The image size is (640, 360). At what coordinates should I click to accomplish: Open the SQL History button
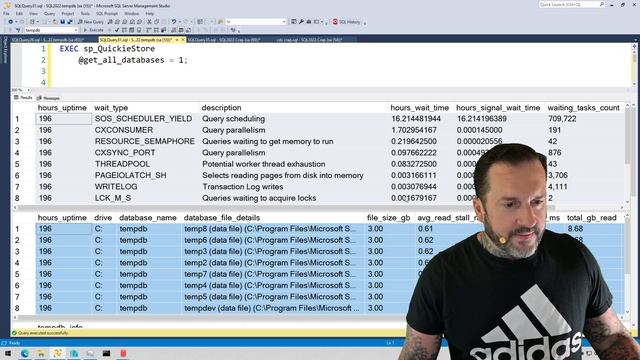pyautogui.click(x=347, y=22)
